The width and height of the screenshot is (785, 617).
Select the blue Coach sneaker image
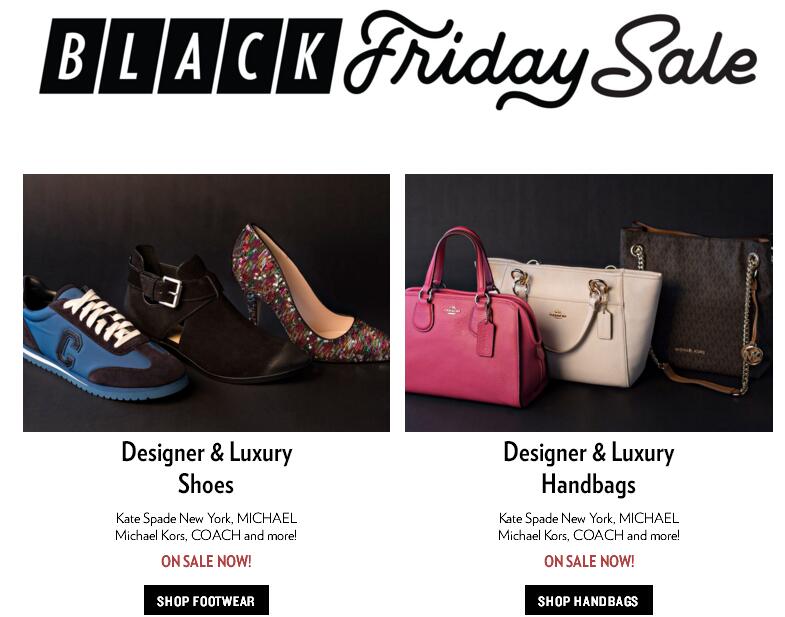(x=103, y=337)
